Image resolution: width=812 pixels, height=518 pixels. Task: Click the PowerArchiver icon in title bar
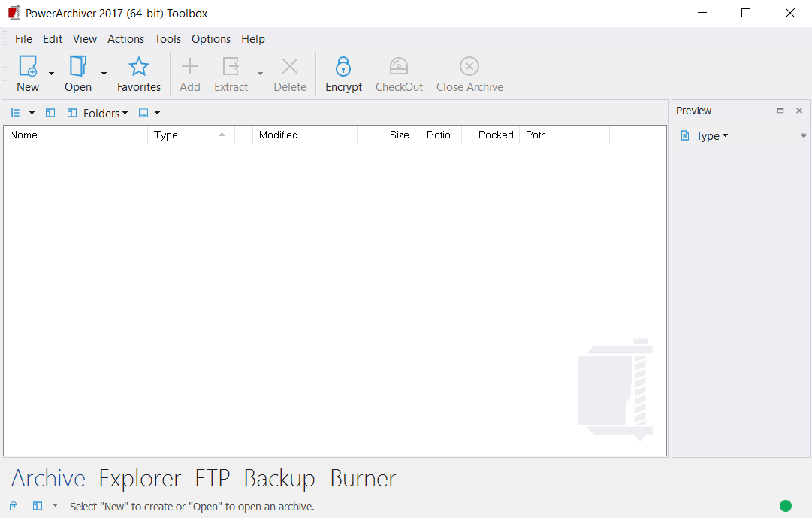click(x=14, y=13)
